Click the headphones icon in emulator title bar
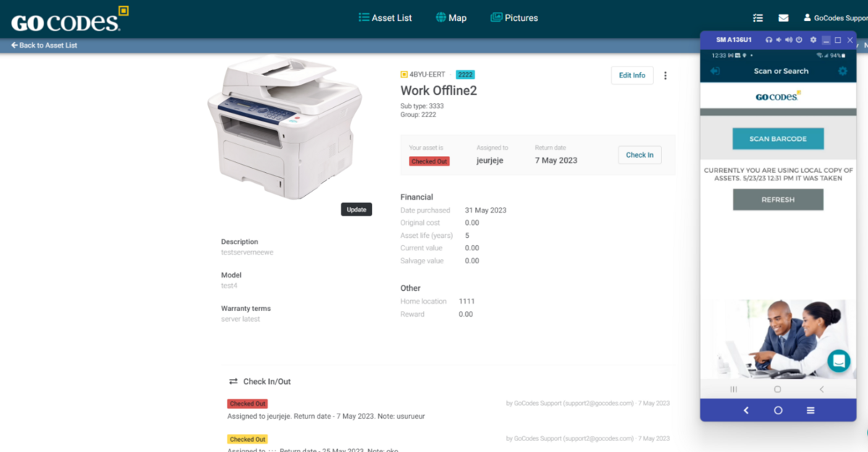The image size is (868, 452). [769, 40]
